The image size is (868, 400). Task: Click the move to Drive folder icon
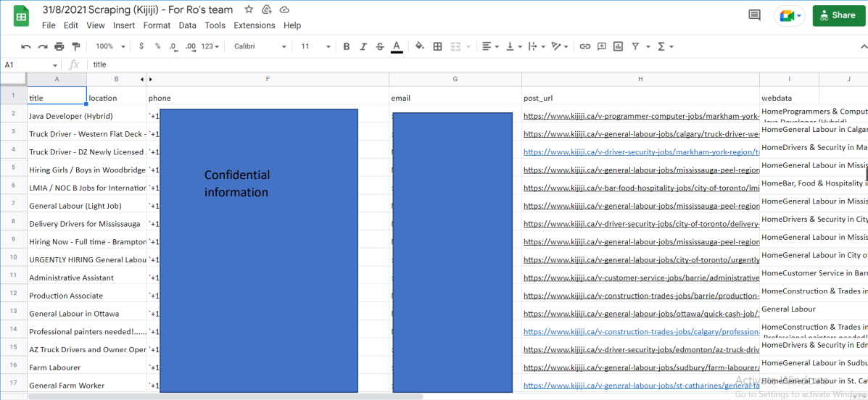pyautogui.click(x=266, y=9)
